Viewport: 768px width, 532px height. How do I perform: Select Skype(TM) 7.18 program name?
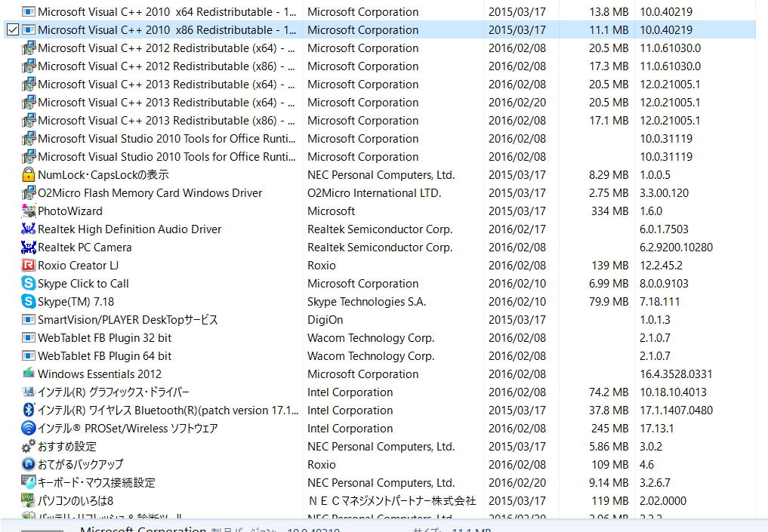pos(76,302)
